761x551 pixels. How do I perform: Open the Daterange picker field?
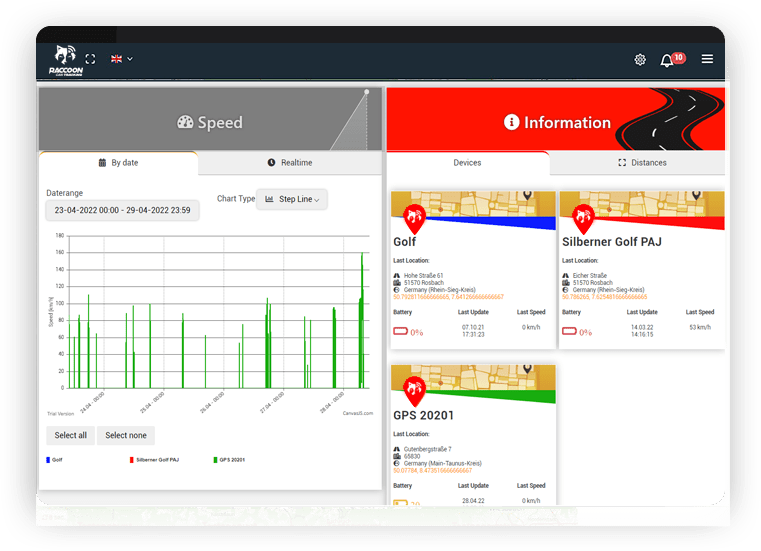(x=123, y=210)
